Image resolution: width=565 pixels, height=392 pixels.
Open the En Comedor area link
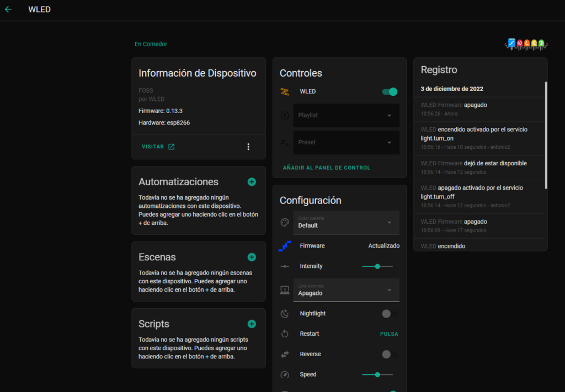pos(151,44)
